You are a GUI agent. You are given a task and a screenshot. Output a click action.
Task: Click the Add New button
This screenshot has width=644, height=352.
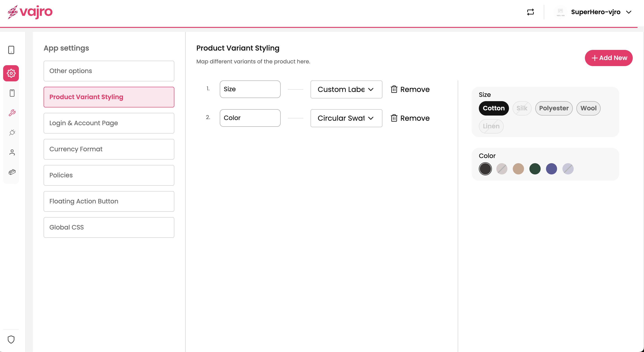point(608,58)
